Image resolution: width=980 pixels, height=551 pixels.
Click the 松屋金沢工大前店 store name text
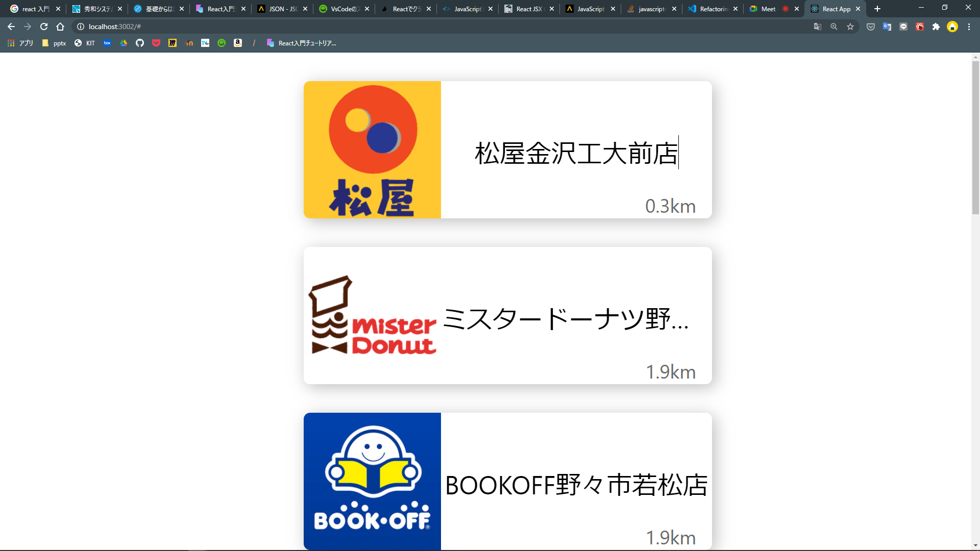(576, 153)
